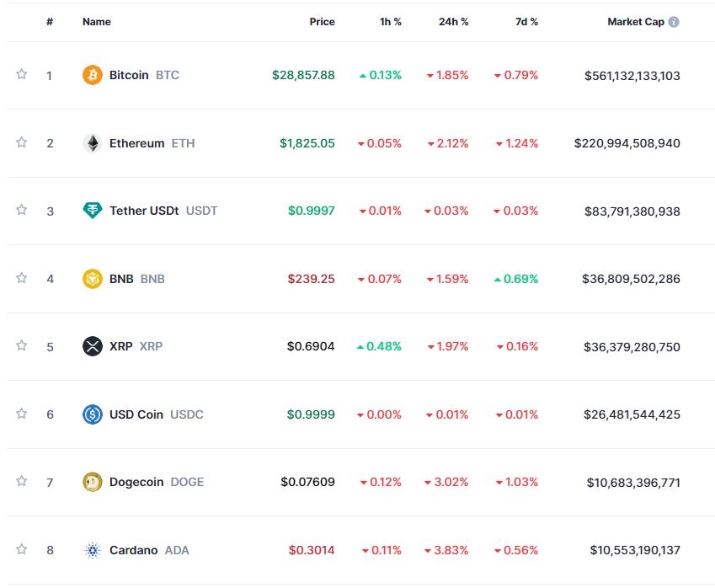The width and height of the screenshot is (715, 588).
Task: Sort the table by Market Cap
Action: (x=638, y=22)
